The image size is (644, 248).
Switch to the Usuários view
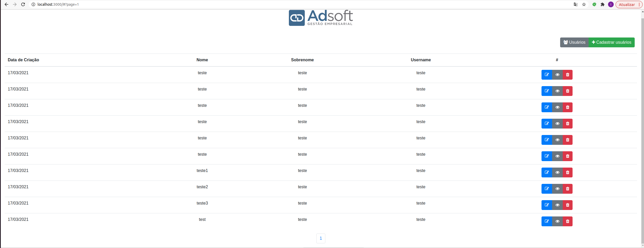574,42
